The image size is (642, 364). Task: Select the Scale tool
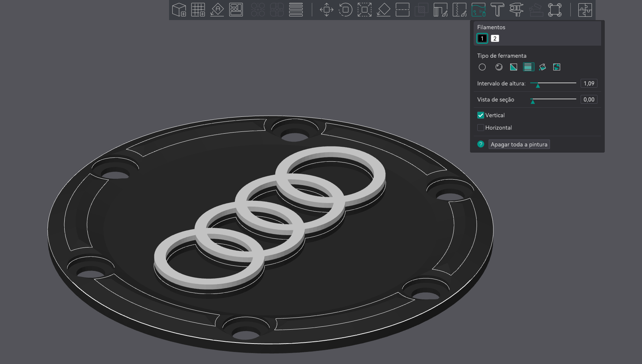(364, 10)
